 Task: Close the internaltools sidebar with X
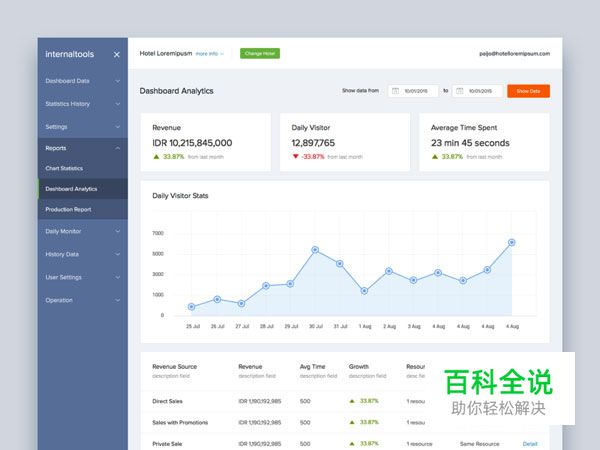[117, 55]
